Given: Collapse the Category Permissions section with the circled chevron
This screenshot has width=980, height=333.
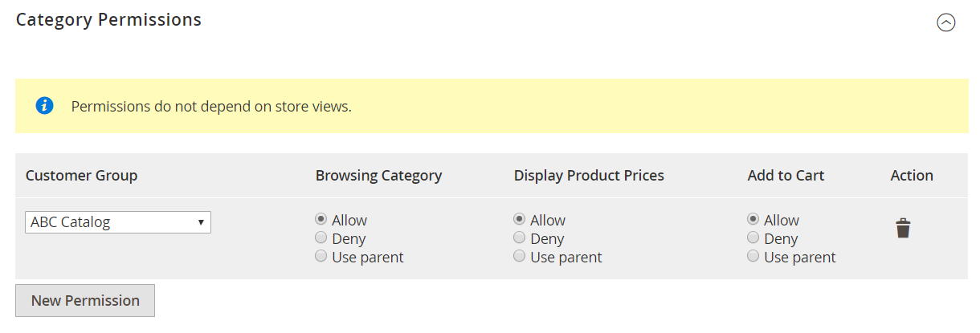Looking at the screenshot, I should pos(946,22).
